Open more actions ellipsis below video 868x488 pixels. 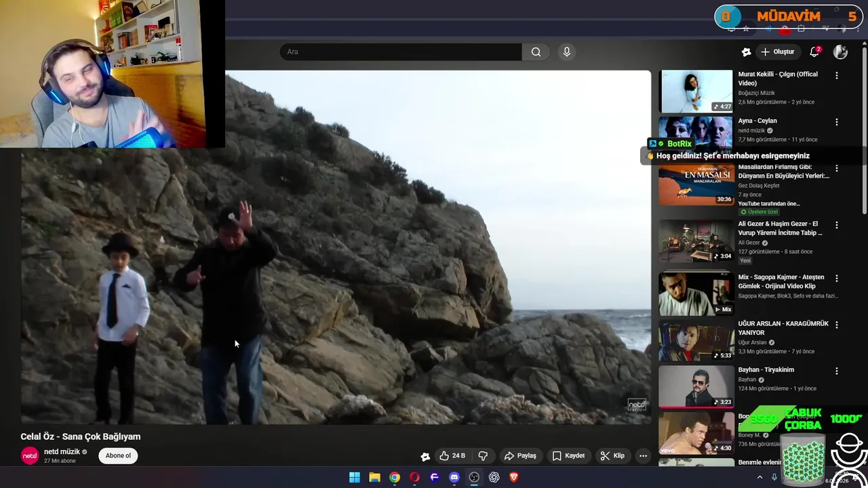point(643,456)
